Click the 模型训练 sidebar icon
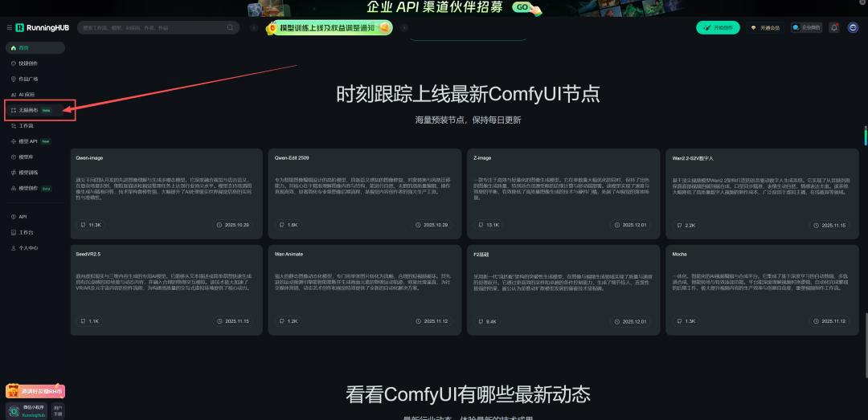Viewport: 868px width, 420px height. pos(14,173)
